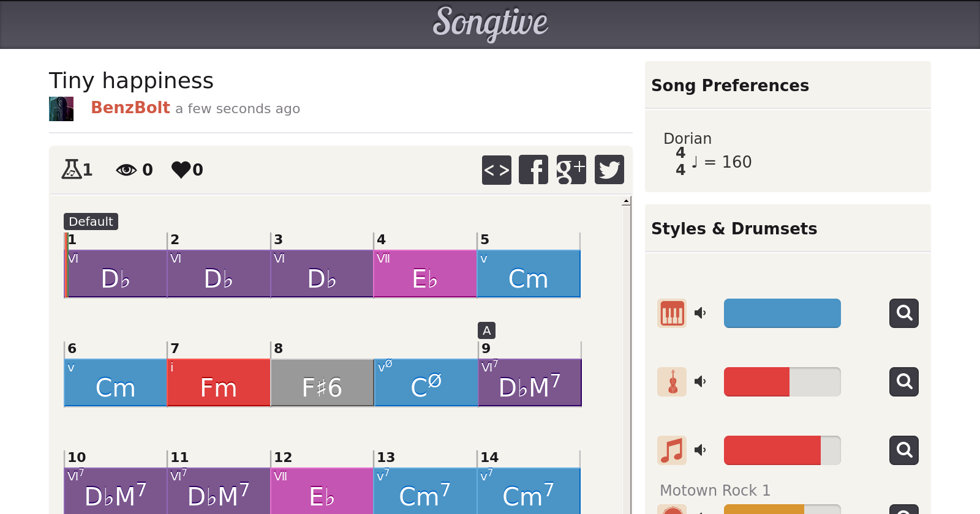The image size is (980, 514).
Task: Share song on Facebook
Action: click(x=533, y=169)
